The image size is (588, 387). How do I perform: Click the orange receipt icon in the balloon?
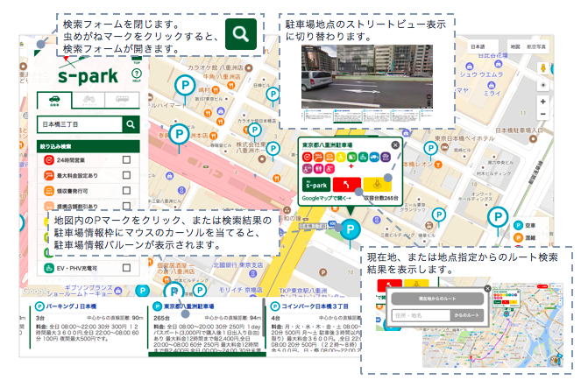[x=329, y=157]
